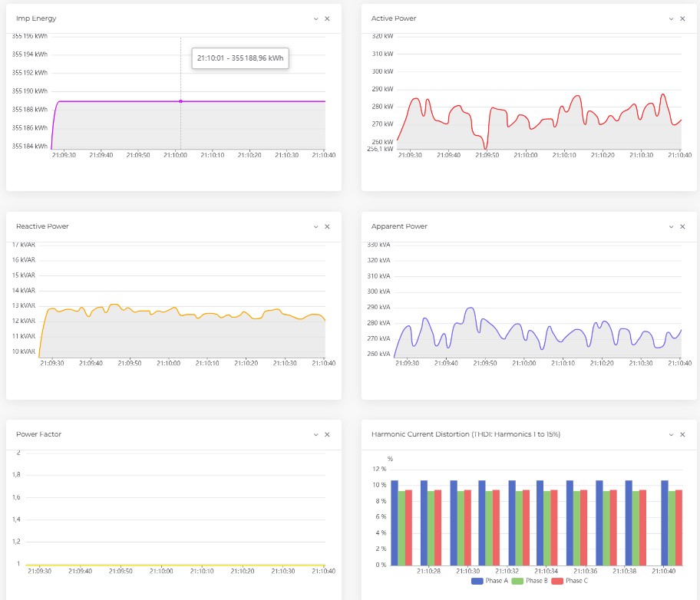Image resolution: width=700 pixels, height=600 pixels.
Task: Click the blue Phase A bar at 21:10:40
Action: coord(665,522)
